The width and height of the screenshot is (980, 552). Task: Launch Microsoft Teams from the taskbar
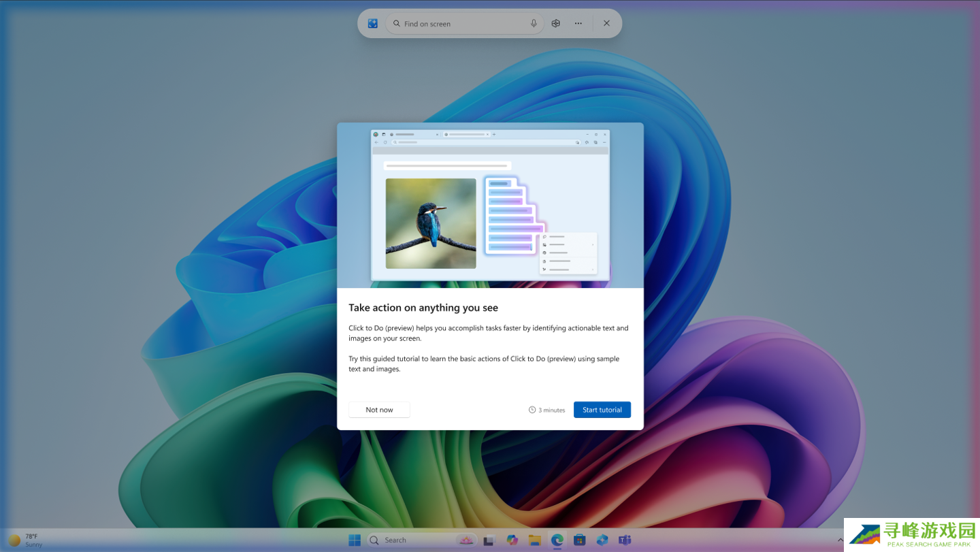point(625,540)
